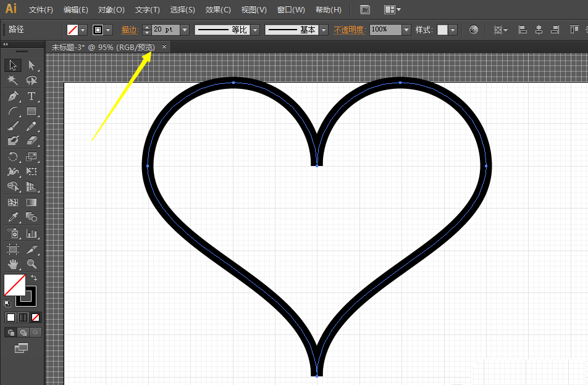Image resolution: width=588 pixels, height=385 pixels.
Task: Set paint mode to Color
Action: [x=11, y=318]
